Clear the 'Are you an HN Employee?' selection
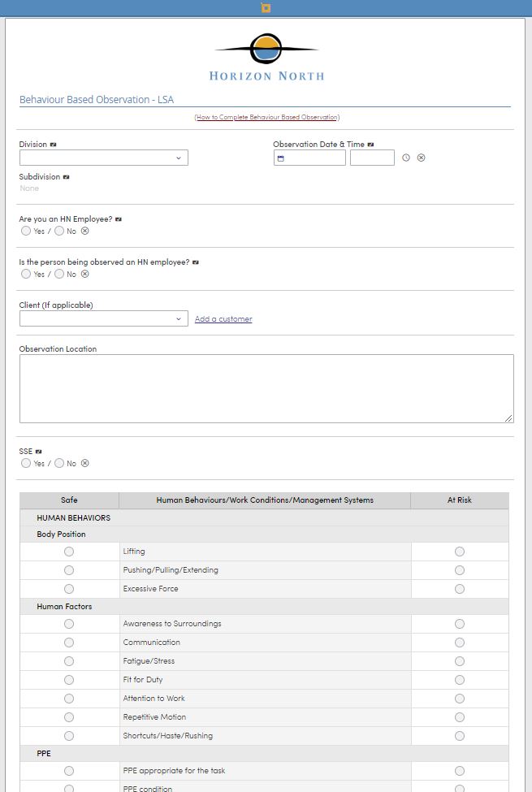Image resolution: width=532 pixels, height=792 pixels. (x=85, y=231)
